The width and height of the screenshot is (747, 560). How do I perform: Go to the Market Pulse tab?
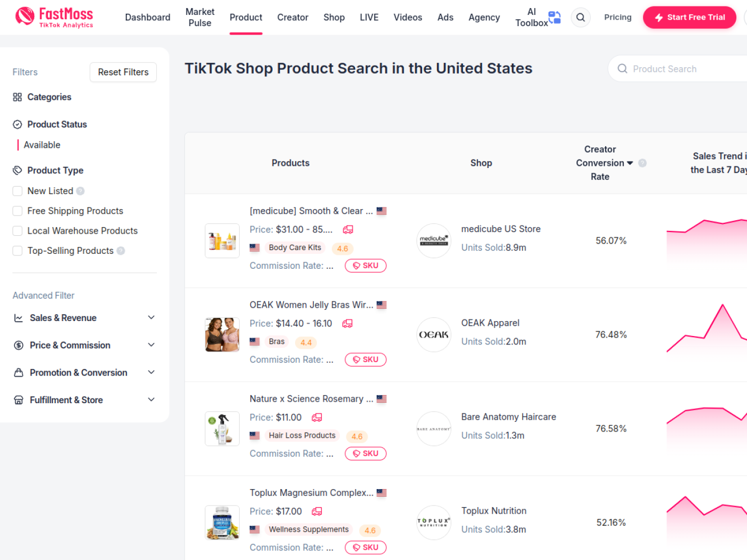(200, 18)
